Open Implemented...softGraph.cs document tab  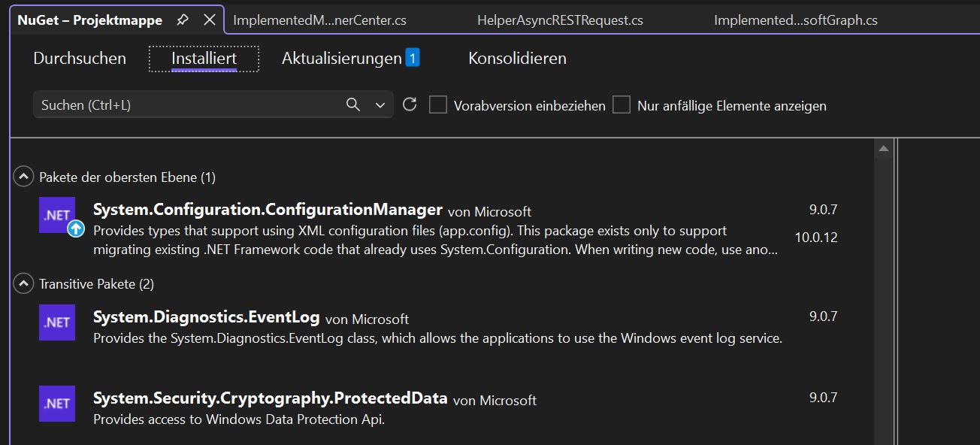[x=796, y=20]
